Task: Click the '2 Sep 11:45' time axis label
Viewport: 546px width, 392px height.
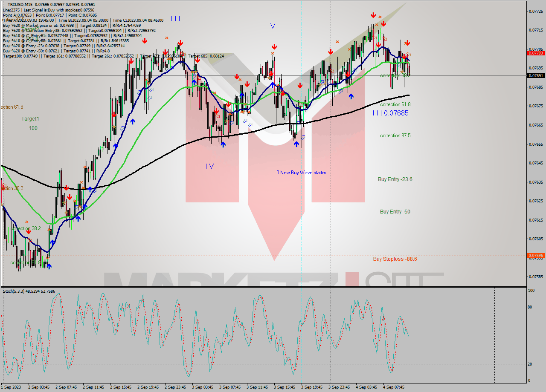Action: tap(93, 387)
